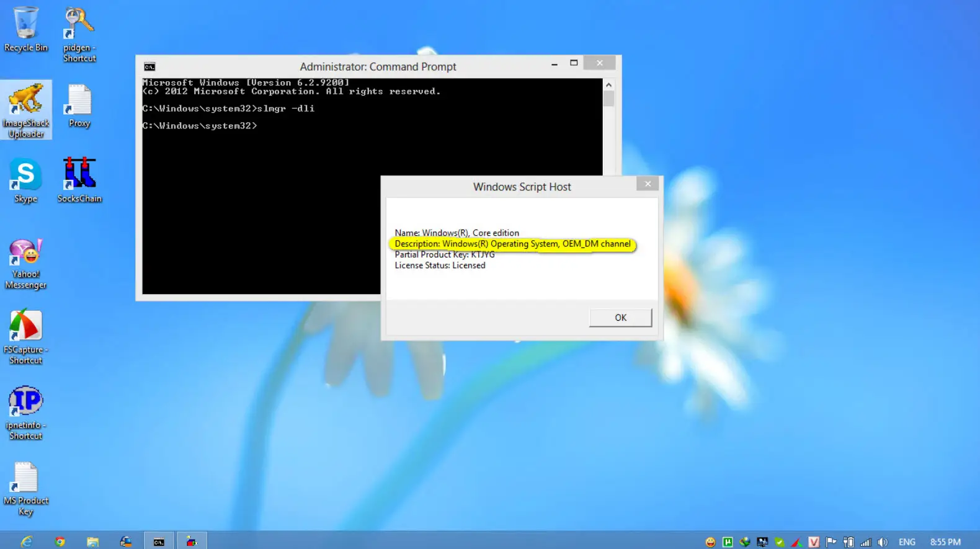Click the 8:55 PM taskbar clock
980x549 pixels.
[945, 542]
